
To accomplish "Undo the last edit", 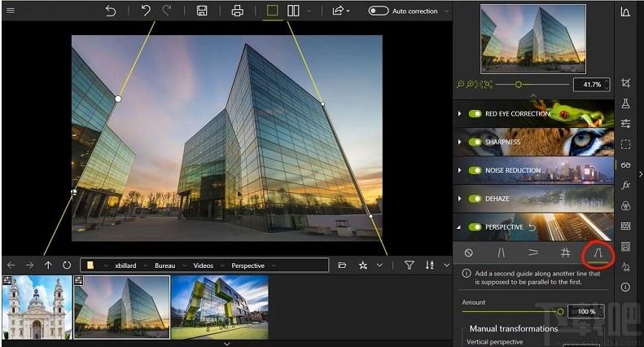I will coord(146,11).
